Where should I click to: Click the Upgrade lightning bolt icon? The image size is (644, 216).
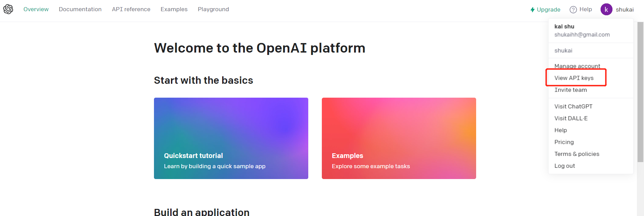click(x=532, y=10)
